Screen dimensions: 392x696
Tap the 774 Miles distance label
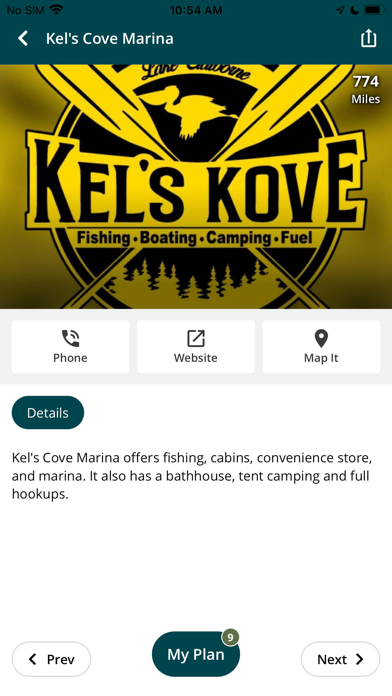coord(366,89)
